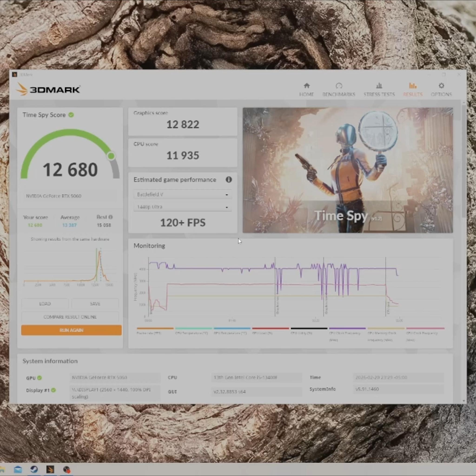Click the 3DMark logo in the header
Screen dimensions: 476x476
coord(48,89)
